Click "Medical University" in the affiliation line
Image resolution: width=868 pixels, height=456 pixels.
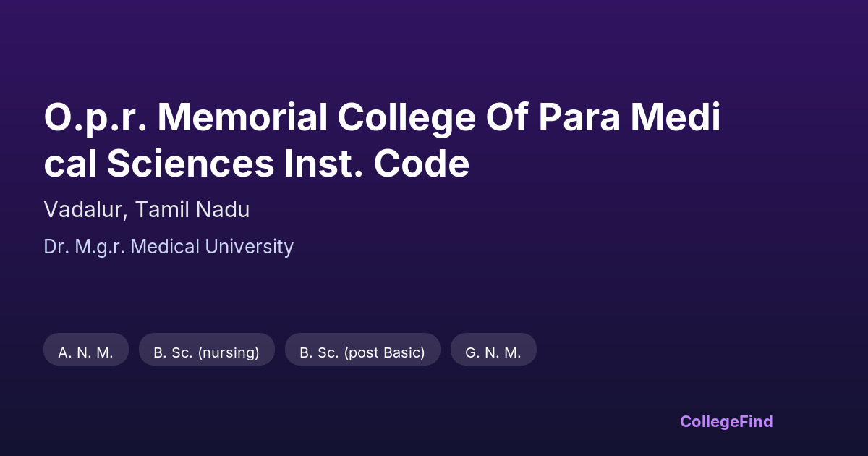click(x=213, y=247)
